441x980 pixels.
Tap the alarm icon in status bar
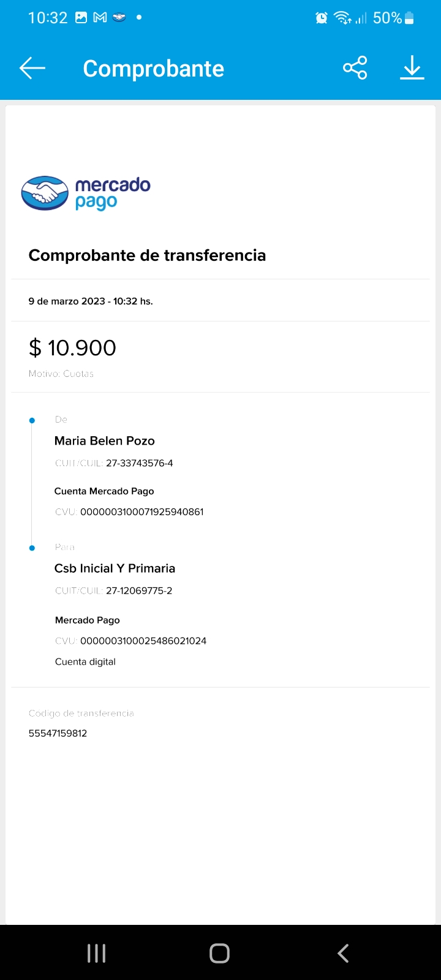coord(322,18)
